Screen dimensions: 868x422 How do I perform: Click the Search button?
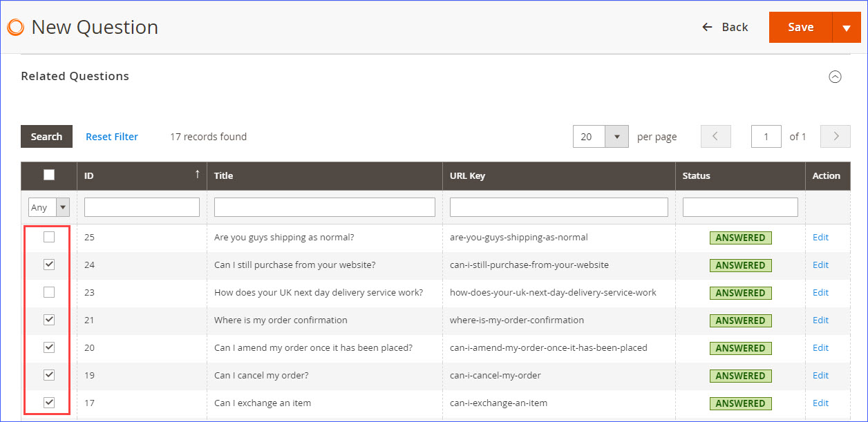[x=46, y=136]
